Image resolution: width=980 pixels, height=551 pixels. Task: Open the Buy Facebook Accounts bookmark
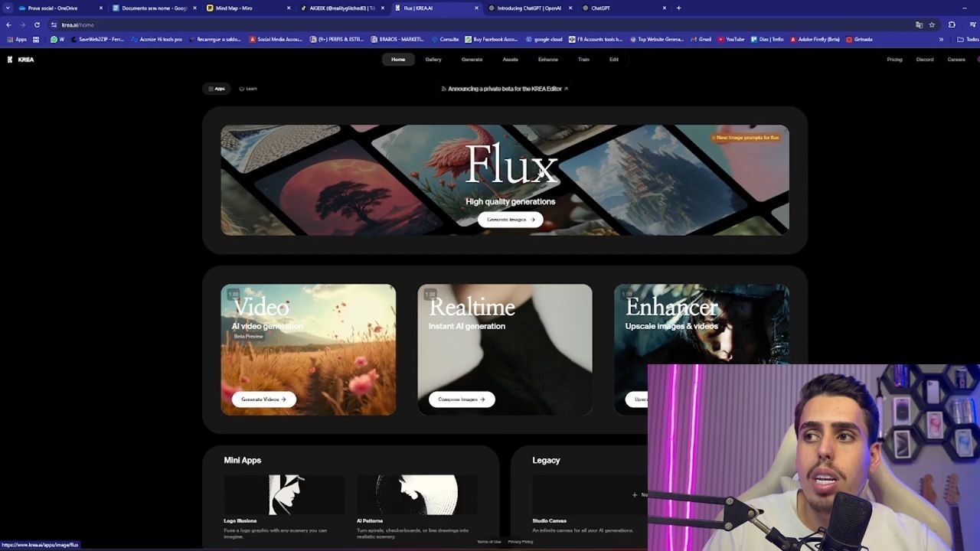492,39
